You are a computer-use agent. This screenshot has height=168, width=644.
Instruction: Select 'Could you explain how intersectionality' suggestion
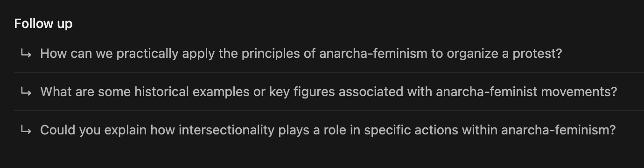coord(328,130)
